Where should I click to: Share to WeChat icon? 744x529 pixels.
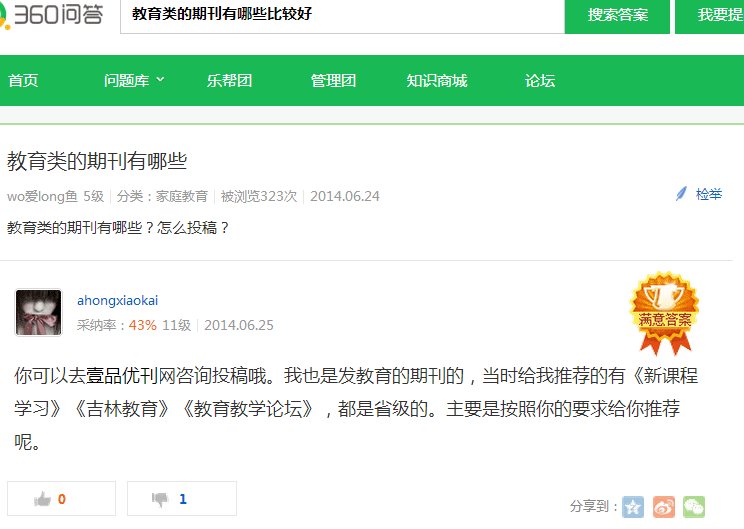(694, 507)
